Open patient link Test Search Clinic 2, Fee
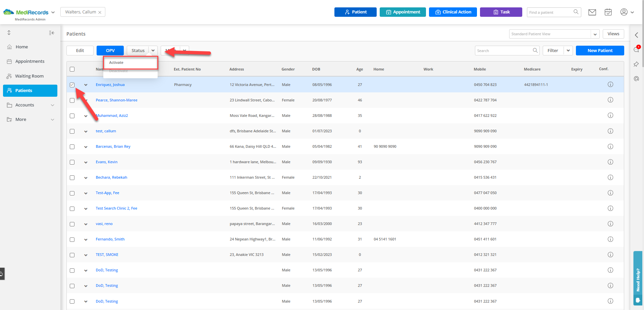Screen dimensions: 644x310 116,208
